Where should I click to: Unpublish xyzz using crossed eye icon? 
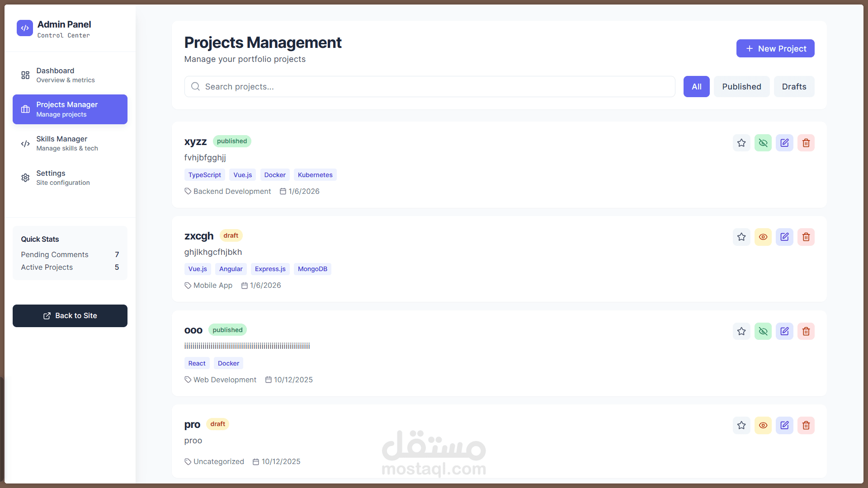click(763, 143)
